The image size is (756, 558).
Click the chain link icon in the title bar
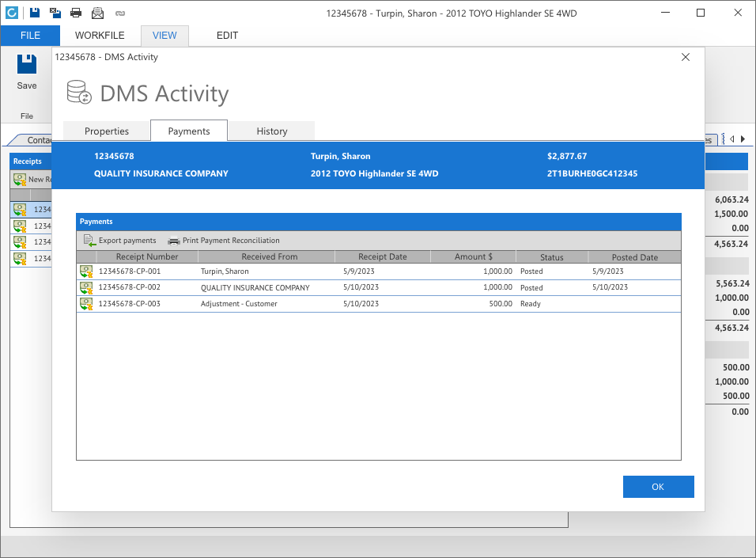(120, 13)
